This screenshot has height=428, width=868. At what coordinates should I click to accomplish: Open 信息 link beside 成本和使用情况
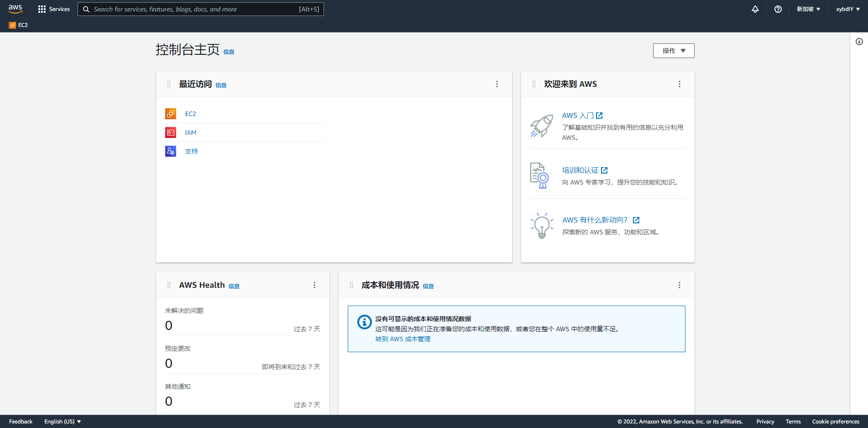point(428,286)
